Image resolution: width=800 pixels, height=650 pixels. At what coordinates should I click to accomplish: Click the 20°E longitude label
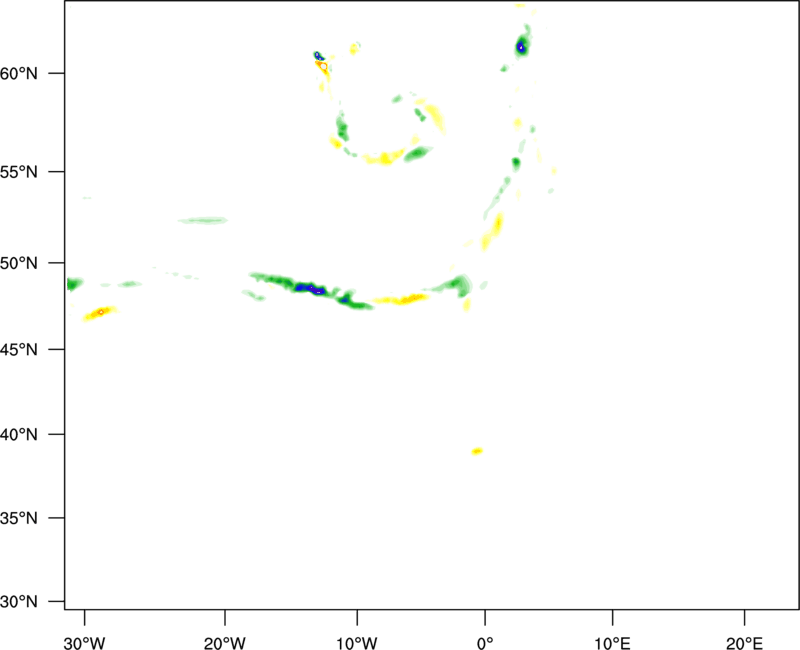744,643
